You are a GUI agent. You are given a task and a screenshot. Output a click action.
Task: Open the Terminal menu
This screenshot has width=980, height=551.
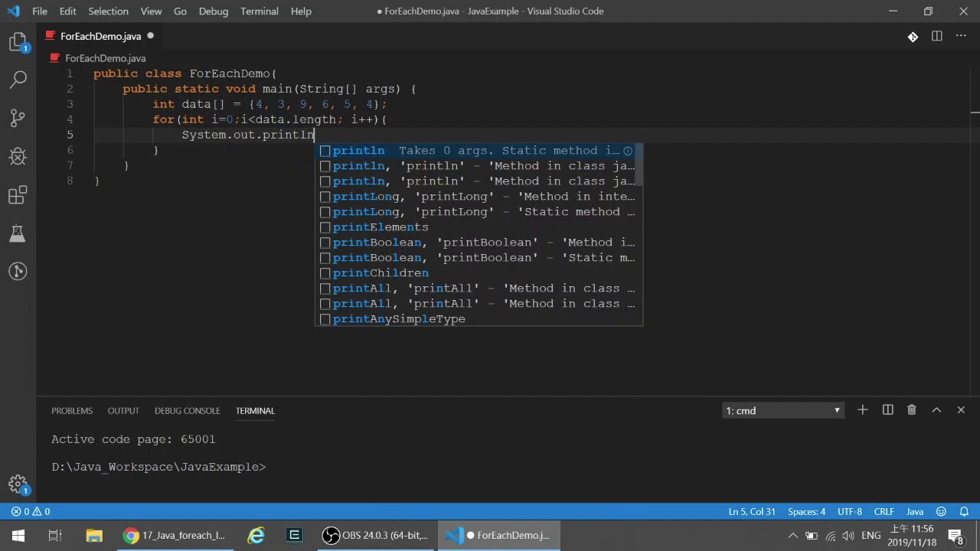click(x=259, y=11)
